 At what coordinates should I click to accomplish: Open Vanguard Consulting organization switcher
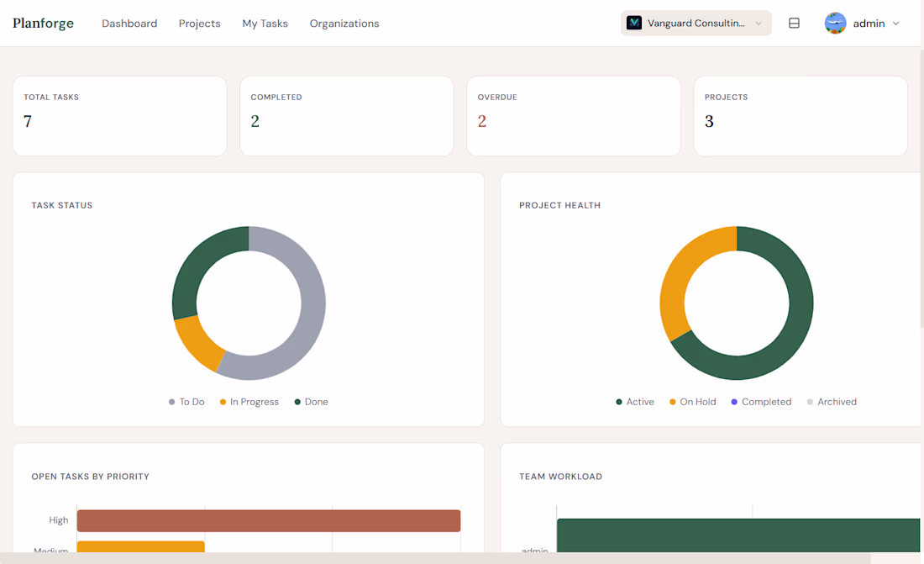[696, 23]
